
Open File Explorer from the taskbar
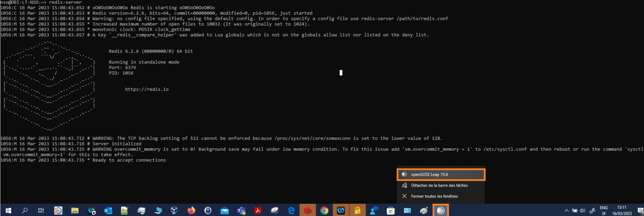coord(75,211)
